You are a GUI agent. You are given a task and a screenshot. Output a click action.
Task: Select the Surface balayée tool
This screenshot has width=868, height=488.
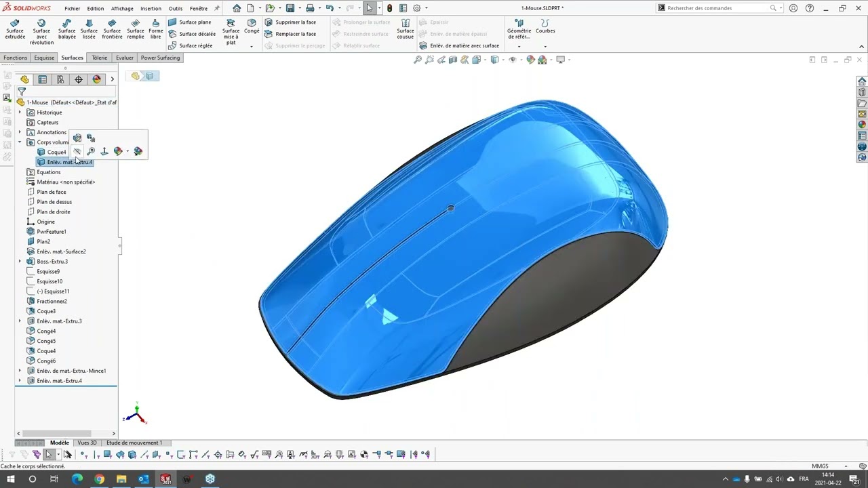[x=67, y=29]
